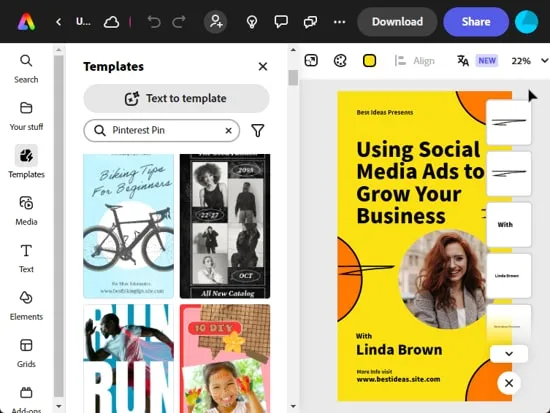
Task: Select the yellow background color swatch
Action: click(x=369, y=61)
